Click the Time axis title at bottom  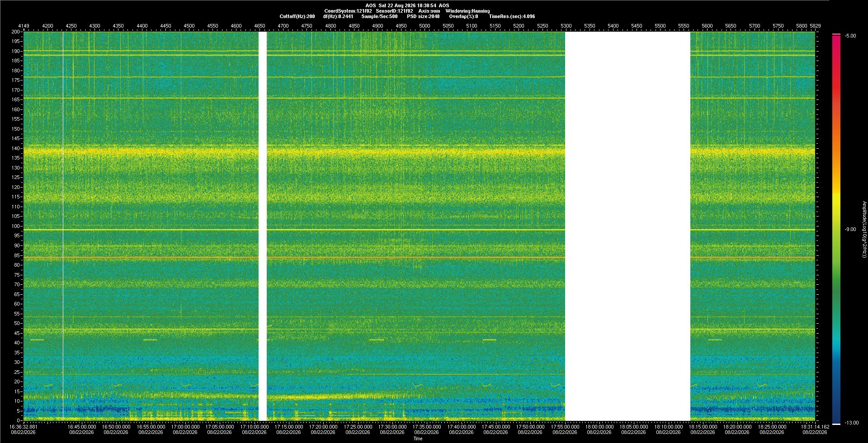tap(418, 438)
